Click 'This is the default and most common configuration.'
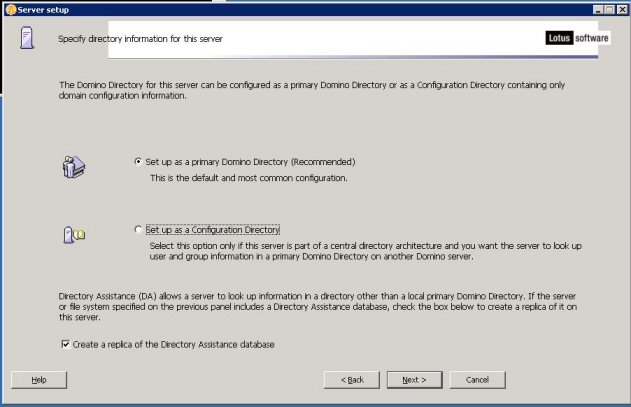This screenshot has height=407, width=631. [x=249, y=178]
